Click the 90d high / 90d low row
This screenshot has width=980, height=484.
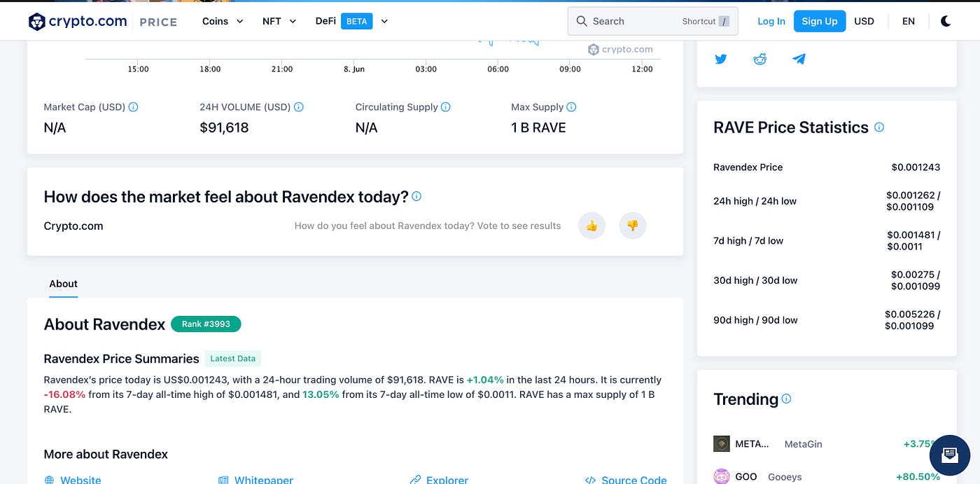[x=827, y=320]
